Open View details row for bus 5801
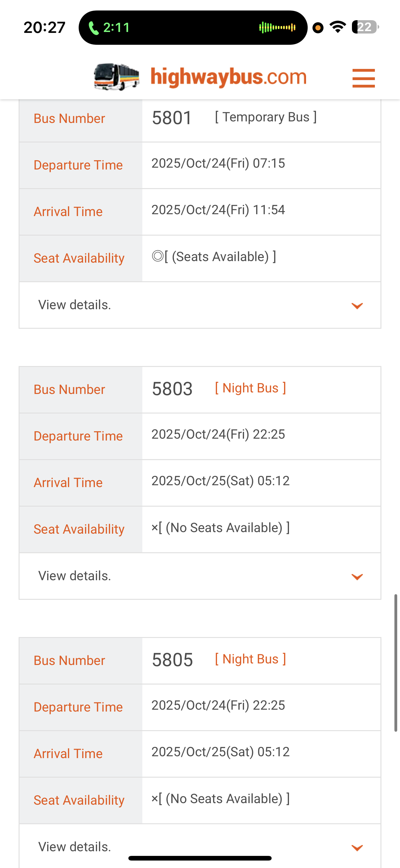400x868 pixels. [x=75, y=305]
